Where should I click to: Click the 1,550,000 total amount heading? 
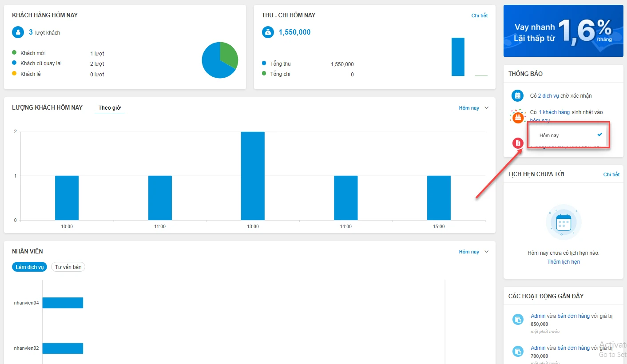(x=294, y=32)
